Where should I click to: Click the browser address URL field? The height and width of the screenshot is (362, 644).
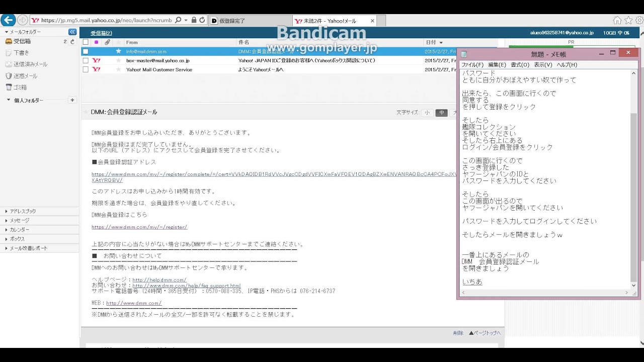point(106,20)
